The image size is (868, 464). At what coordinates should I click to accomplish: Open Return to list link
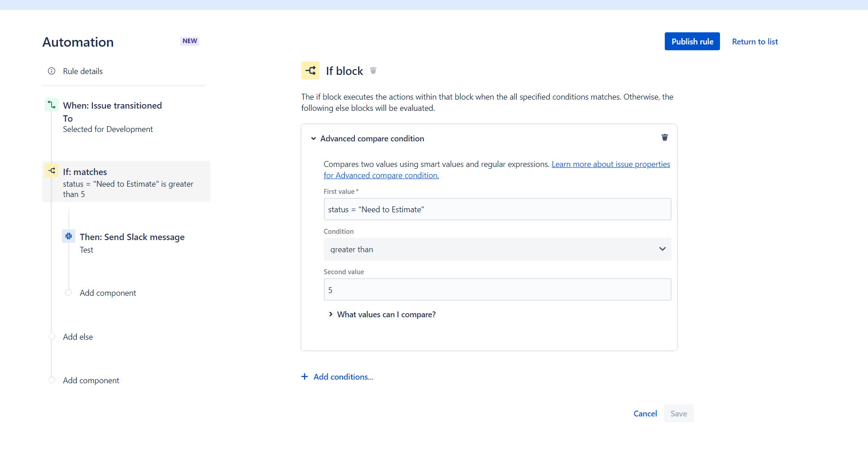click(x=755, y=41)
